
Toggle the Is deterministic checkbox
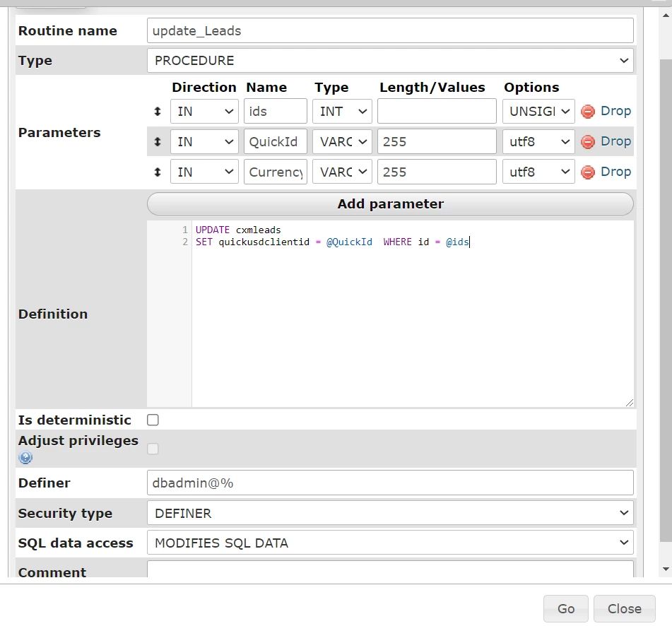153,420
